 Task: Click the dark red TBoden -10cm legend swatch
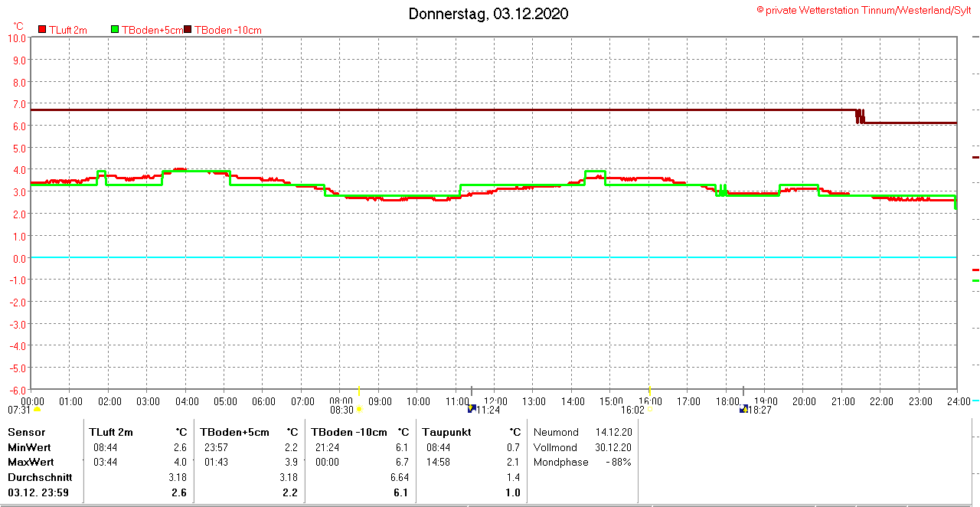tap(188, 30)
